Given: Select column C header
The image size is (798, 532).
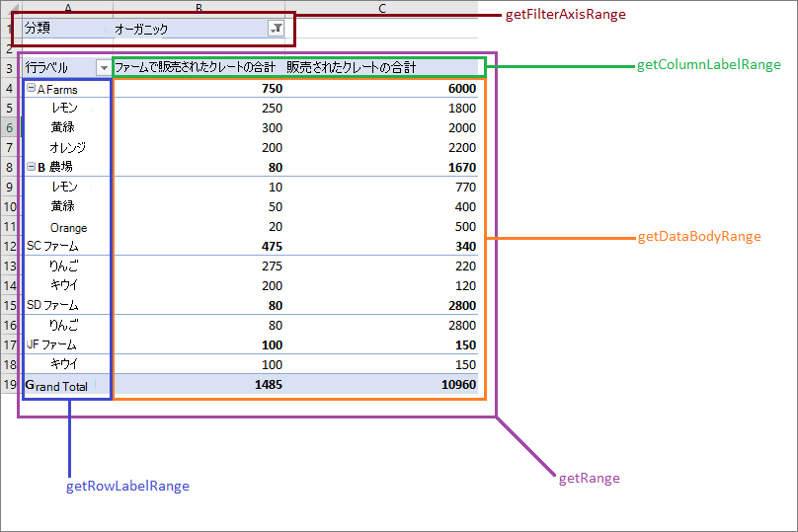Looking at the screenshot, I should pyautogui.click(x=382, y=9).
